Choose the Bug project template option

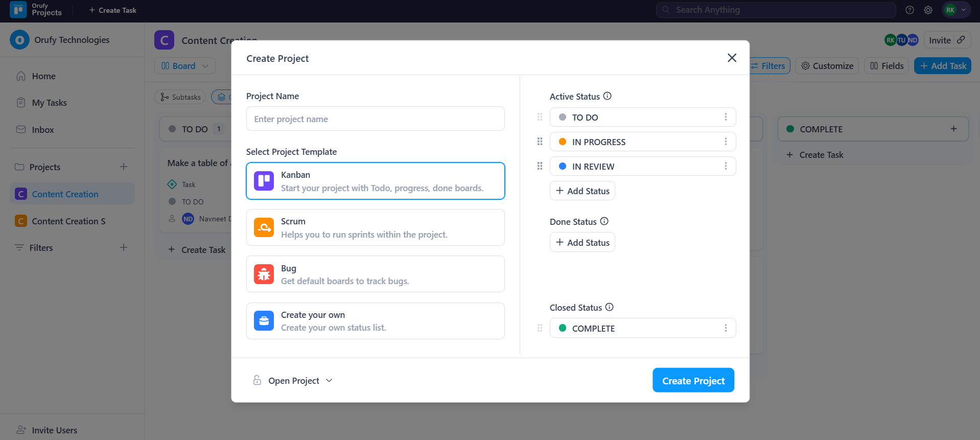coord(375,274)
